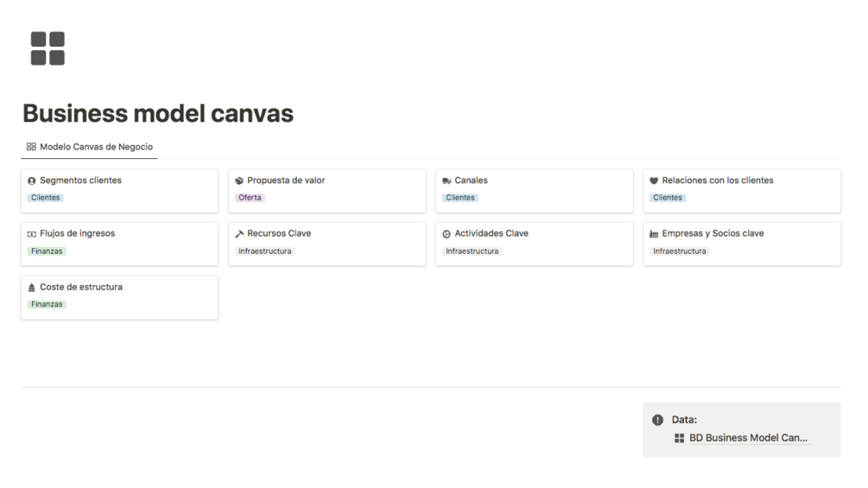Screen dimensions: 868x488
Task: Click the money icon beside Flujos de ingresos
Action: 32,234
